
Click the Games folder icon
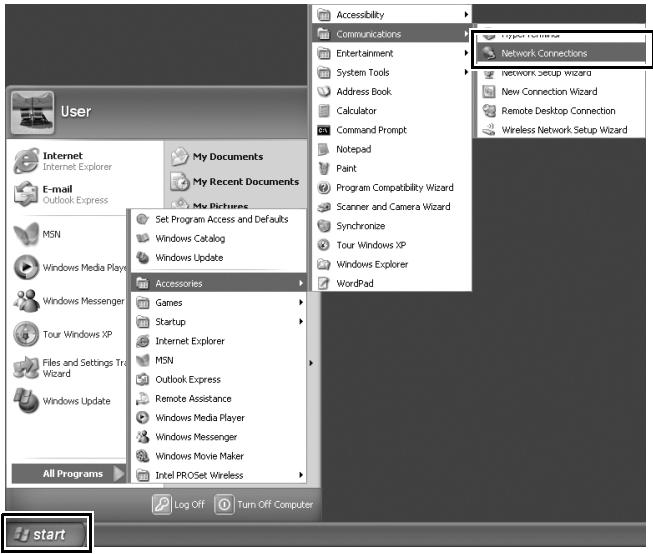point(143,302)
